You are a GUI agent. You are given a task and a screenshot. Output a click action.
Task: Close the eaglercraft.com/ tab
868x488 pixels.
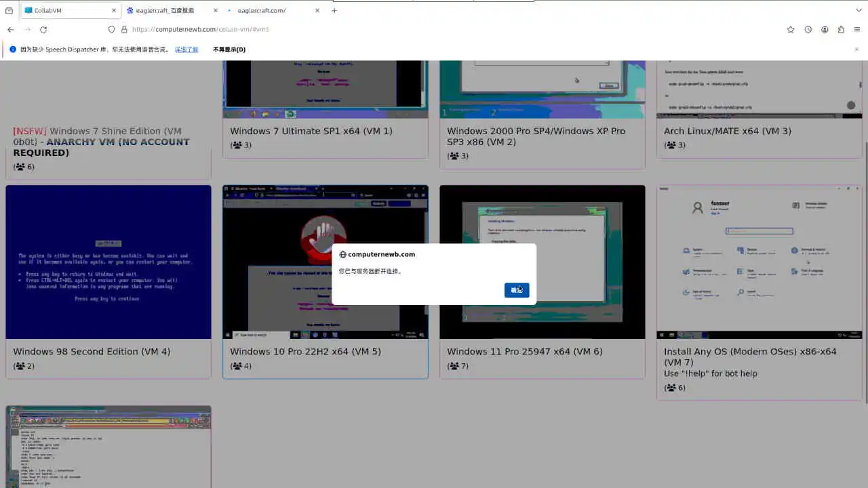click(x=317, y=10)
